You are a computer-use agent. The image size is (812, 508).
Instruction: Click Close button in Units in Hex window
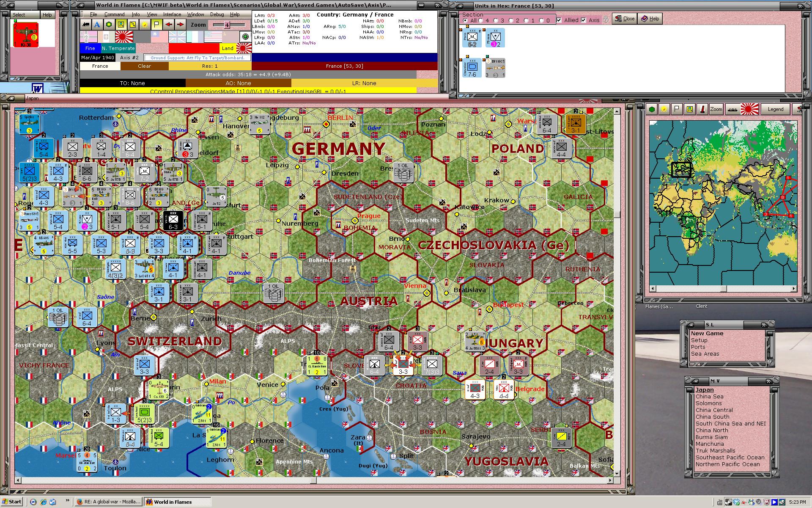tap(625, 19)
